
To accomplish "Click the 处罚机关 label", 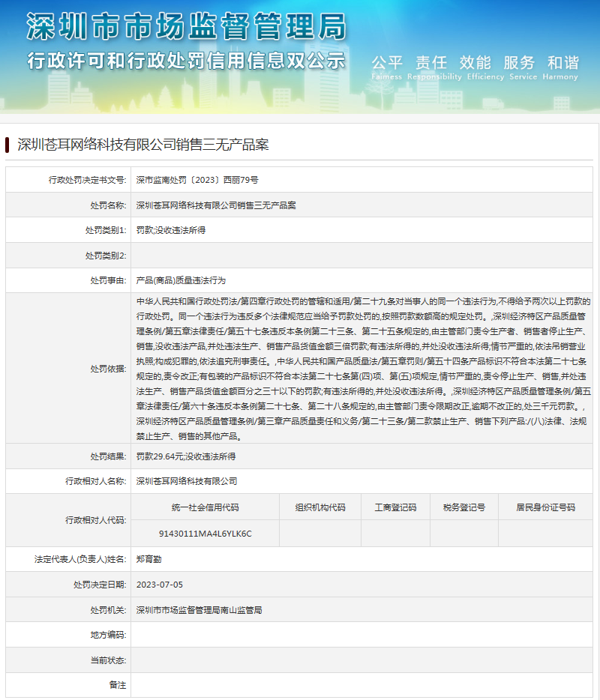I will pos(109,610).
